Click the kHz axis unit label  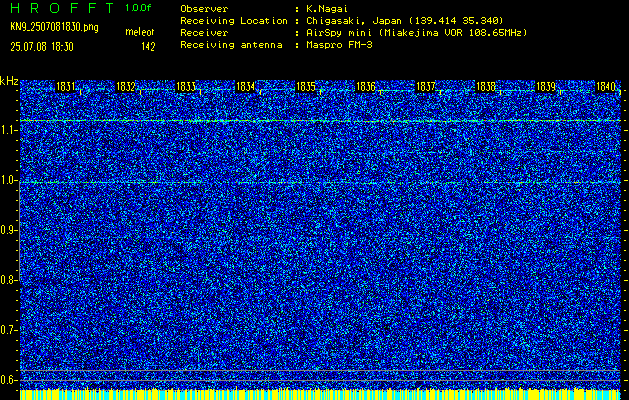click(9, 81)
